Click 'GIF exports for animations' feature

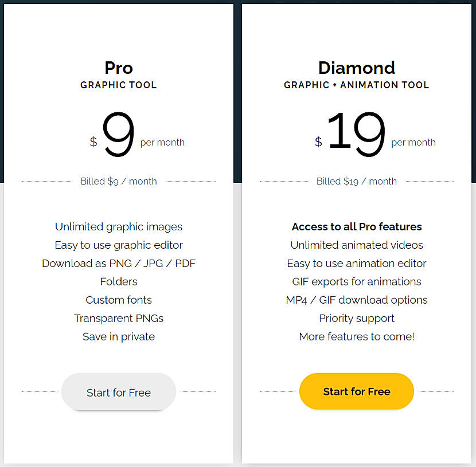pyautogui.click(x=356, y=281)
